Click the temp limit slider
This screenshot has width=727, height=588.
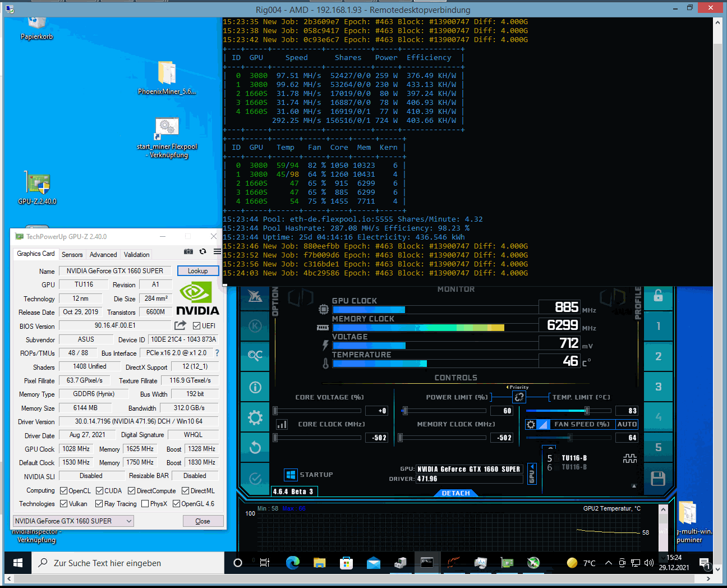click(569, 411)
